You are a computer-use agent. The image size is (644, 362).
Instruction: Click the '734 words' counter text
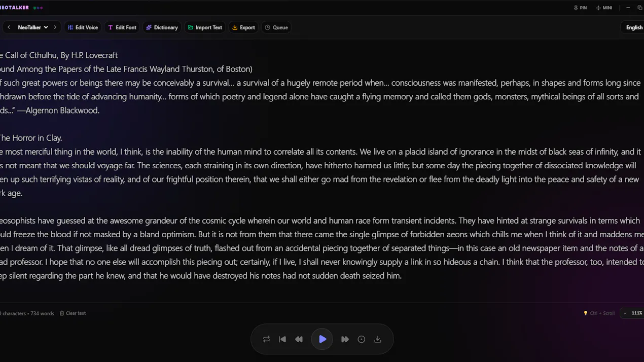42,313
